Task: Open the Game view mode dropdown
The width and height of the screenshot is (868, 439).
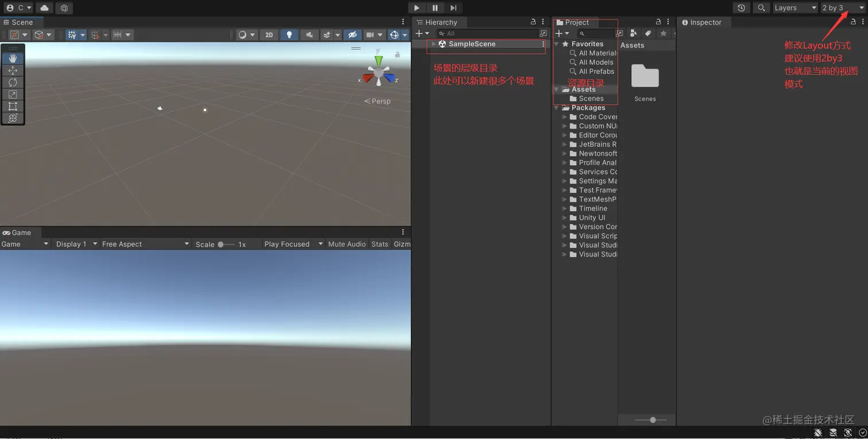Action: (x=25, y=244)
